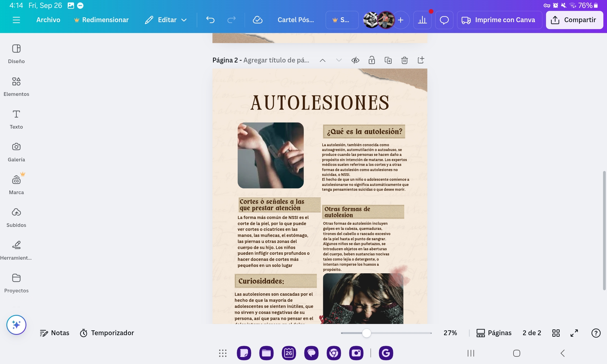Delete page 2 with trash icon
Viewport: 607px width, 364px height.
tap(404, 60)
